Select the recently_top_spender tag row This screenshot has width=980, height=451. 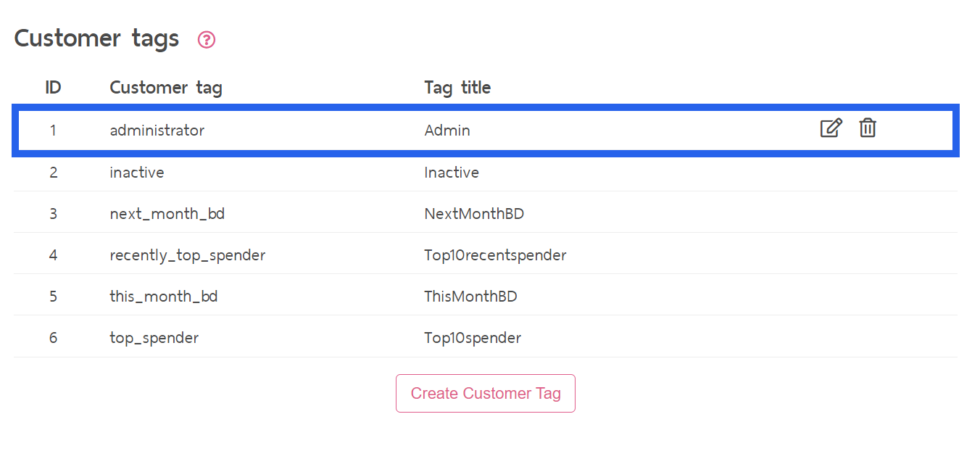pyautogui.click(x=486, y=254)
